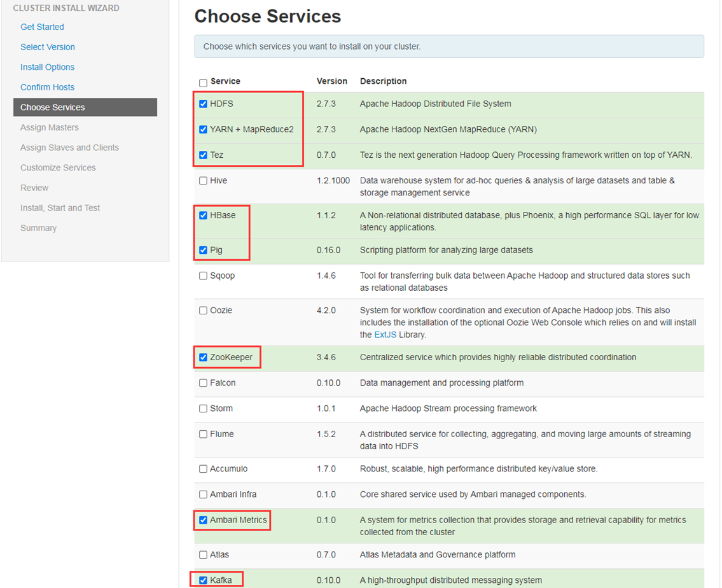
Task: Select the Choose Services wizard step
Action: (x=85, y=108)
